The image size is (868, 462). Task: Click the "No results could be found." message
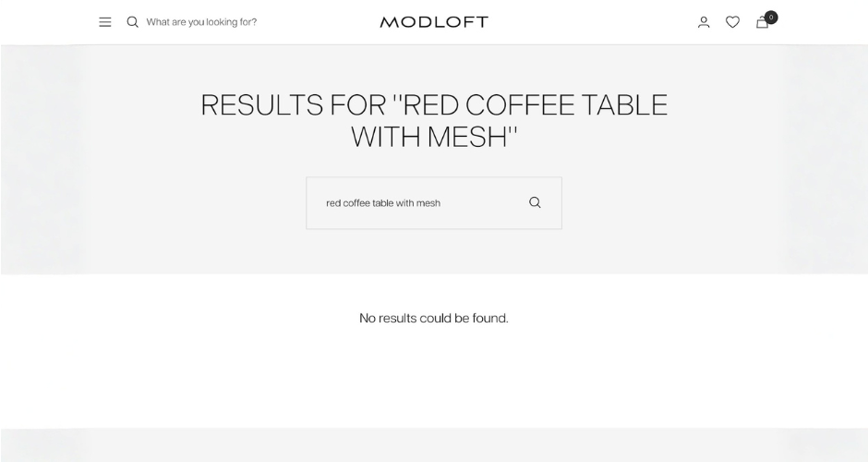(x=434, y=318)
